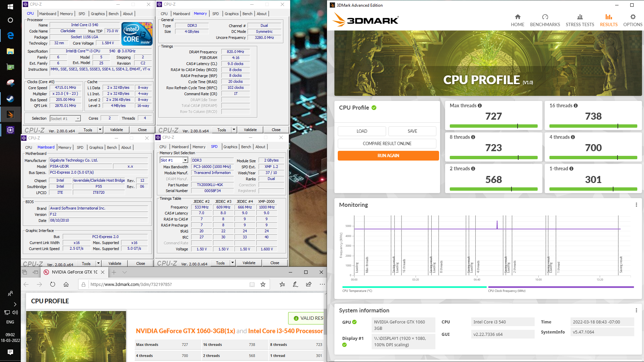Add web notes in Edge

point(295,284)
